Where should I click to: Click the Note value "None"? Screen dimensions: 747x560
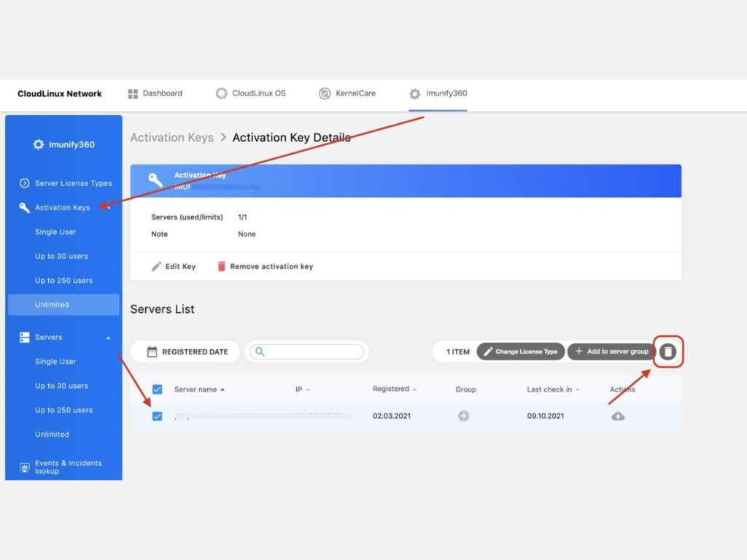click(247, 234)
